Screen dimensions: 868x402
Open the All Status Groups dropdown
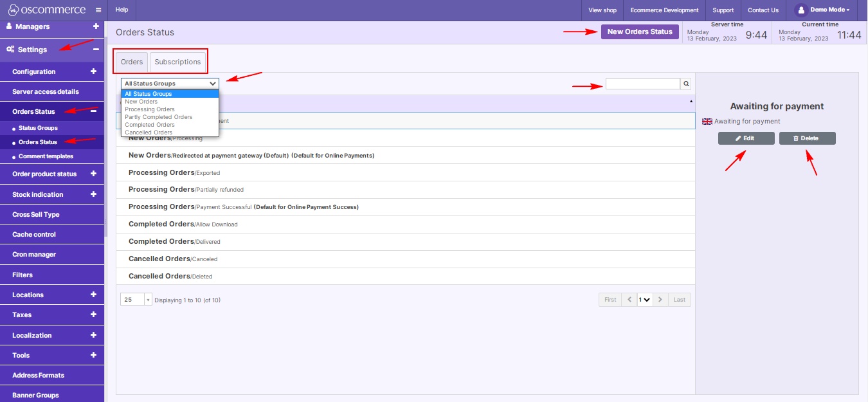tap(170, 84)
